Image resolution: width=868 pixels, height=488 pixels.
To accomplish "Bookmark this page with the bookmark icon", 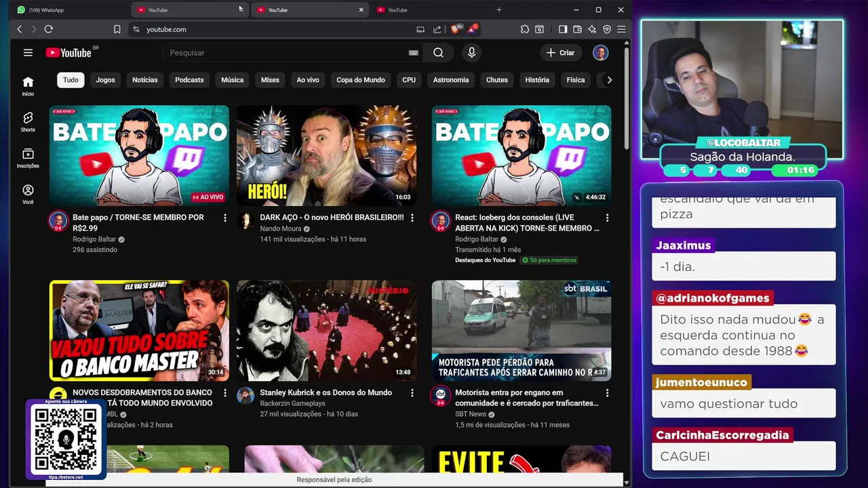I will click(117, 29).
